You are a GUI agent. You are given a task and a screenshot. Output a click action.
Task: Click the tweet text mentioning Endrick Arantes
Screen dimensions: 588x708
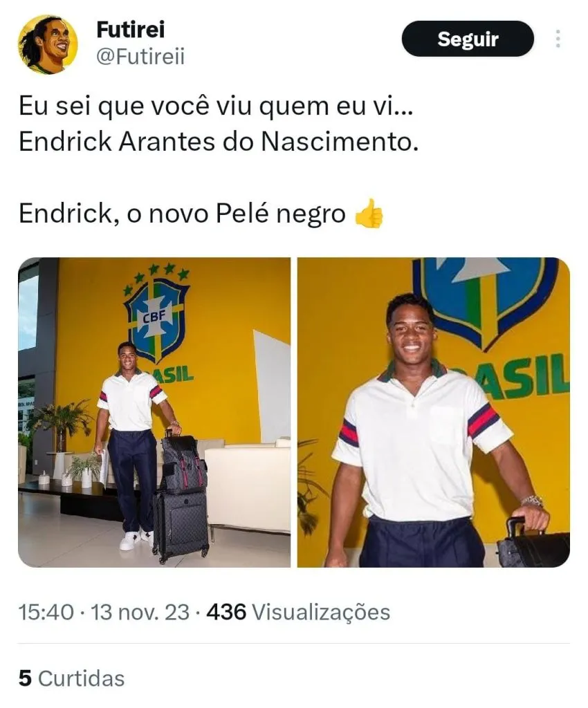click(219, 142)
